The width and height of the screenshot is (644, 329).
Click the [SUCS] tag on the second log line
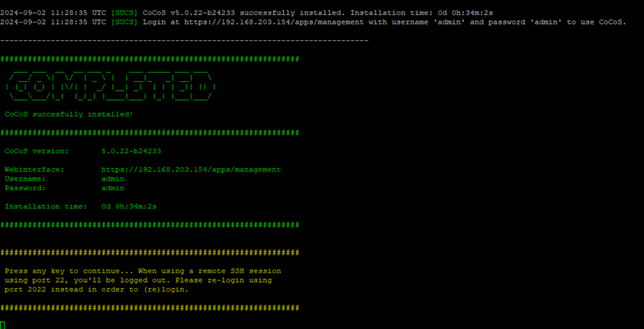(x=125, y=22)
